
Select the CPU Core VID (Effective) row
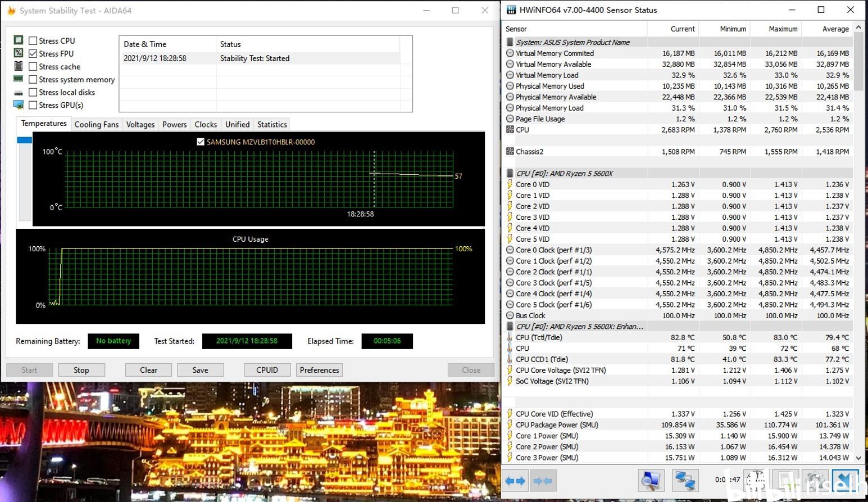678,414
